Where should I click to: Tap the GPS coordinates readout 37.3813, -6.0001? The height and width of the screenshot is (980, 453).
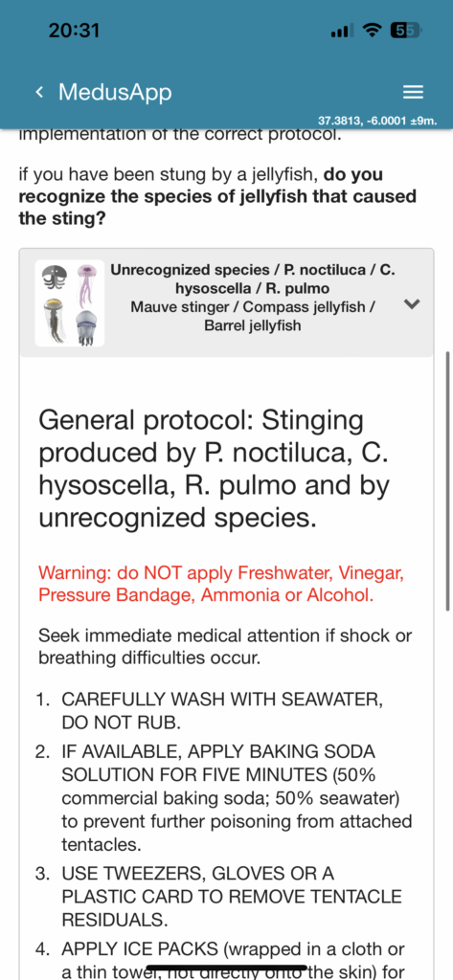(377, 121)
